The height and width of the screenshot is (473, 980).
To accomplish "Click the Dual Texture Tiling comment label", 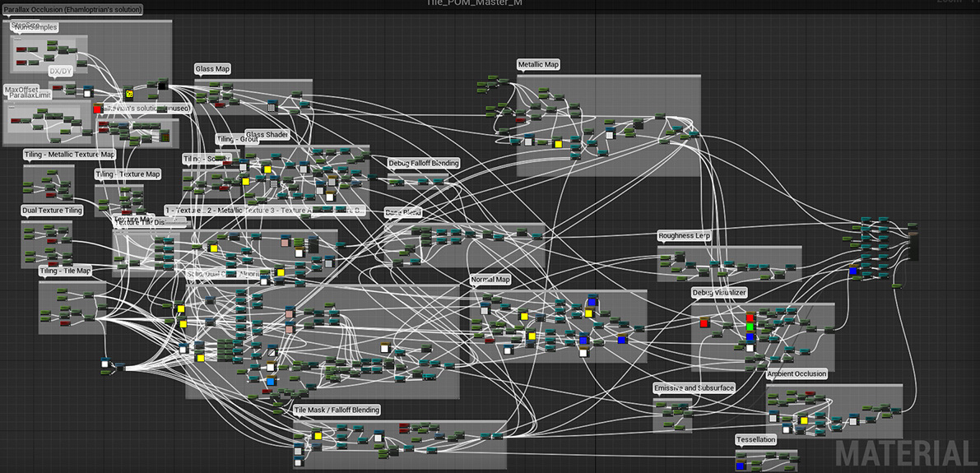I will 52,211.
